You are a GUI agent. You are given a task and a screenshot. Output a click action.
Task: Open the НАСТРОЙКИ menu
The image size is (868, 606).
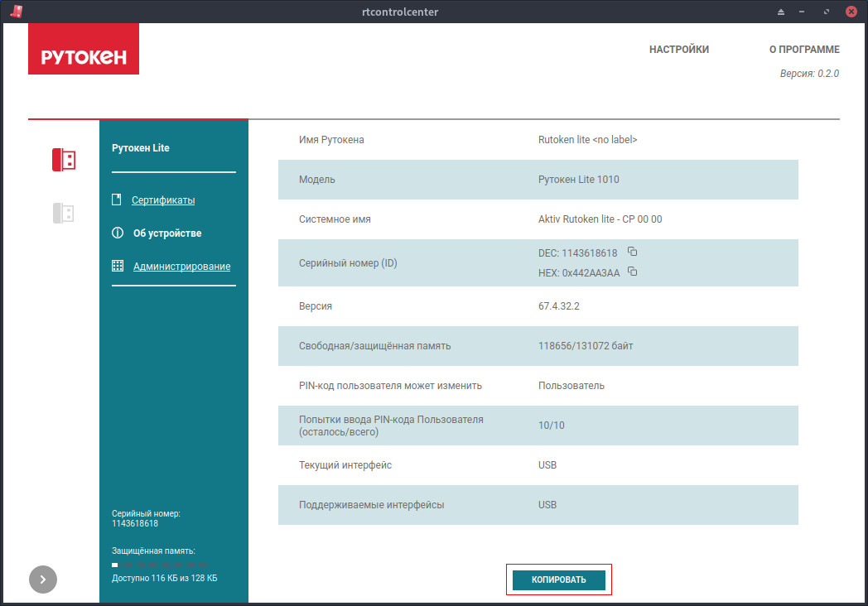(x=678, y=49)
